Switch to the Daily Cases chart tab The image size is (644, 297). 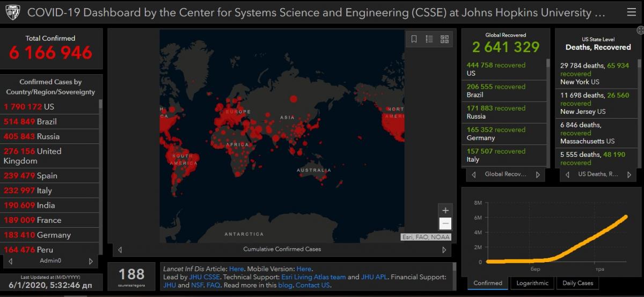[x=578, y=283]
